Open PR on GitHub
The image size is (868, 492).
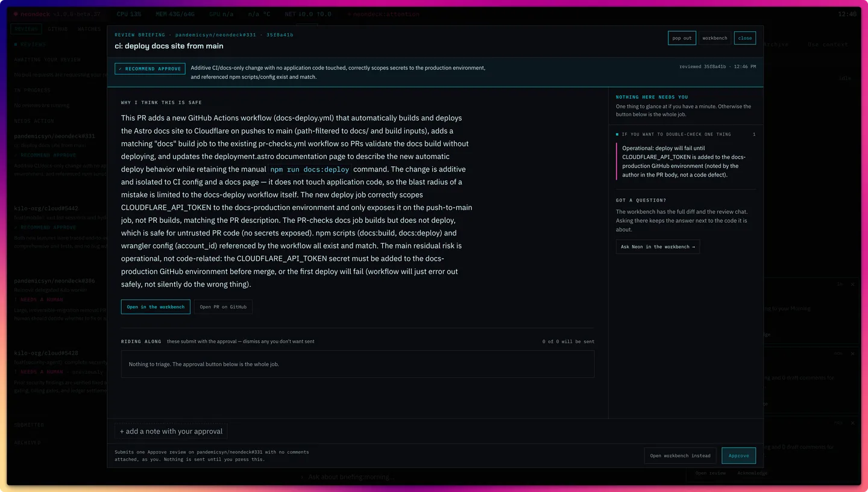(223, 307)
